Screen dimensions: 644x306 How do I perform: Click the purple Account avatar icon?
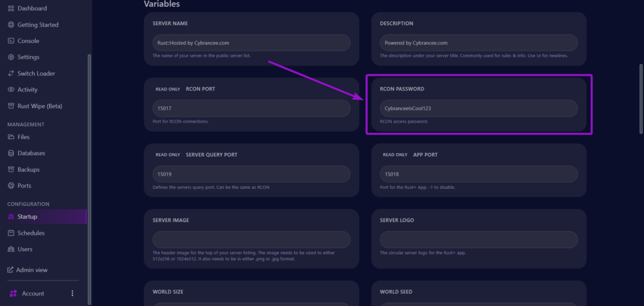[x=13, y=293]
